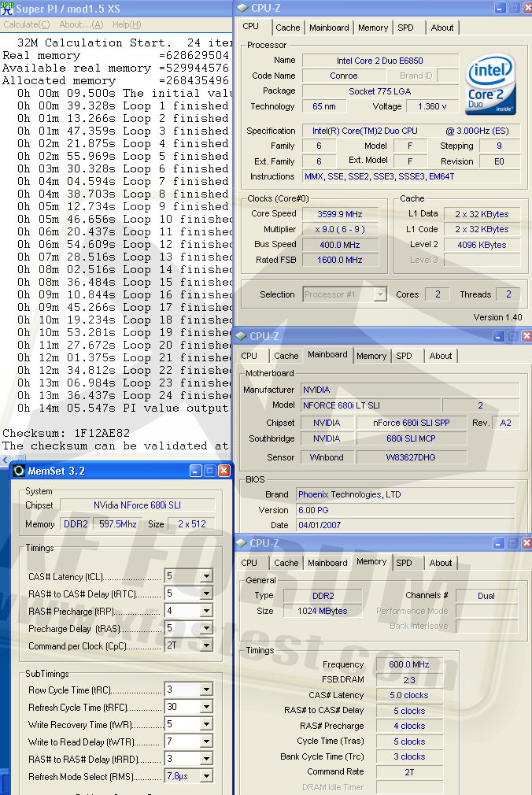Open the Refresh Mode Select (RMS) dropdown
This screenshot has width=532, height=795.
click(x=206, y=776)
